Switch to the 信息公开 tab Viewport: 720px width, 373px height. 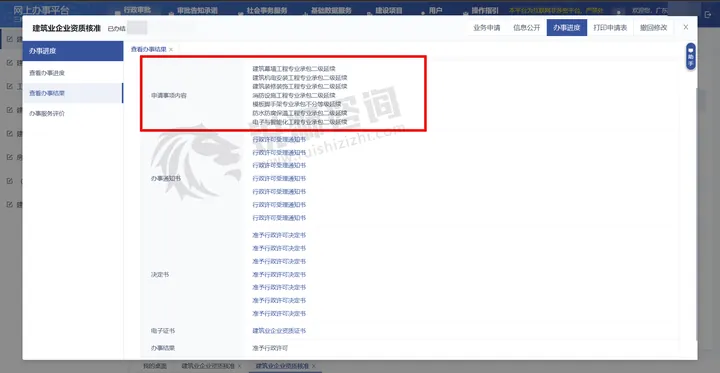click(x=527, y=28)
